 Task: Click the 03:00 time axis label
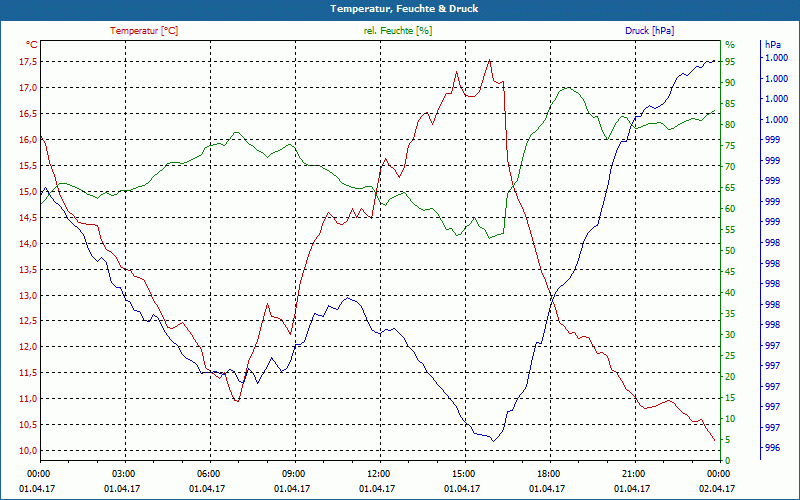click(122, 473)
